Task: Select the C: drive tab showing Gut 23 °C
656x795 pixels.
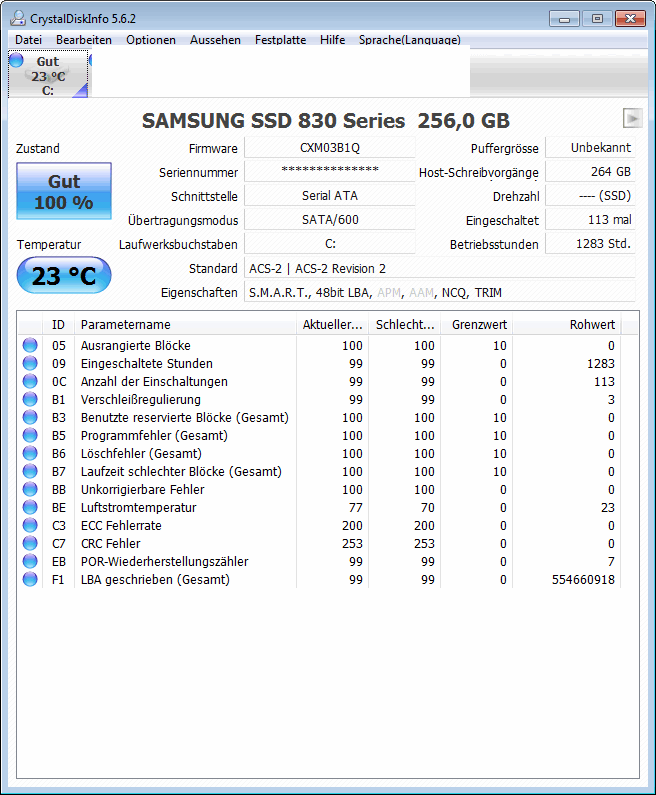Action: point(48,74)
